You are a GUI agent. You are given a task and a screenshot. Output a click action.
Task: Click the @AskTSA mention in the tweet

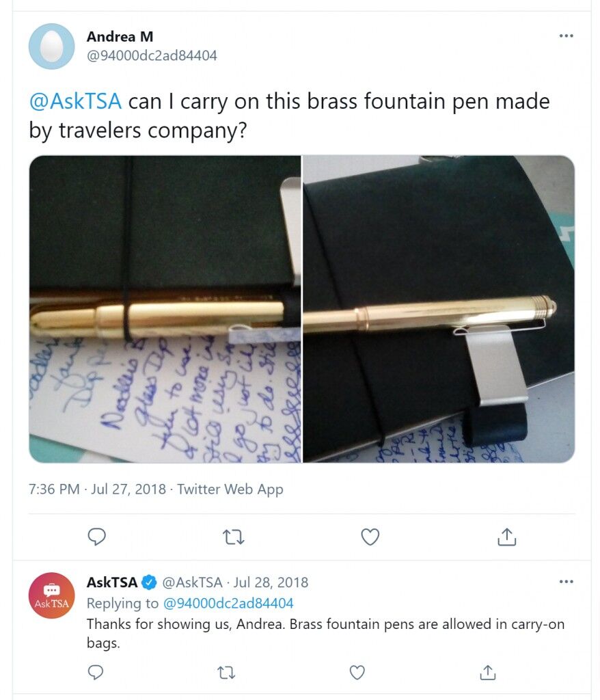click(75, 101)
